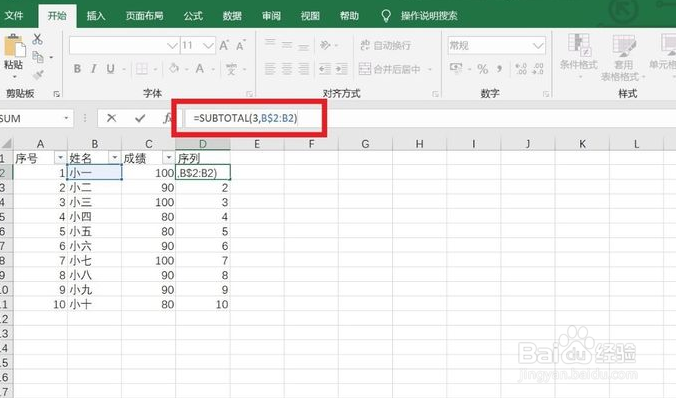Open the Name Box dropdown arrow
The height and width of the screenshot is (398, 676).
(66, 118)
